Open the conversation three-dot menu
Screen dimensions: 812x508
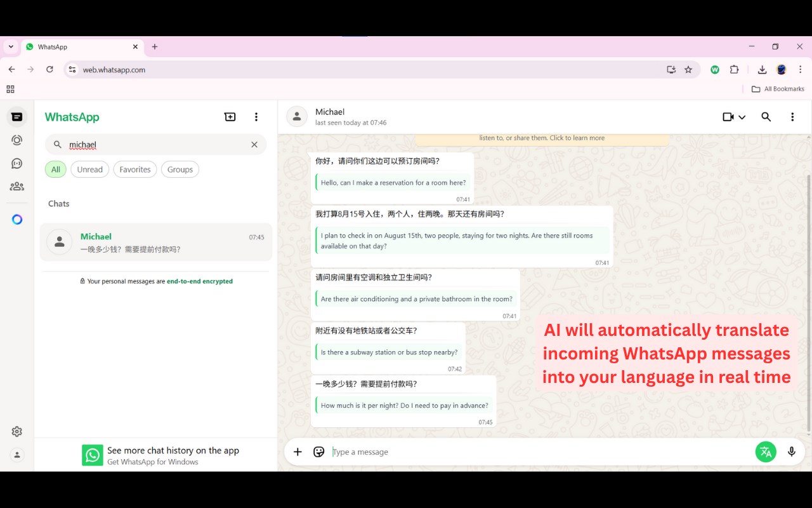pyautogui.click(x=792, y=117)
